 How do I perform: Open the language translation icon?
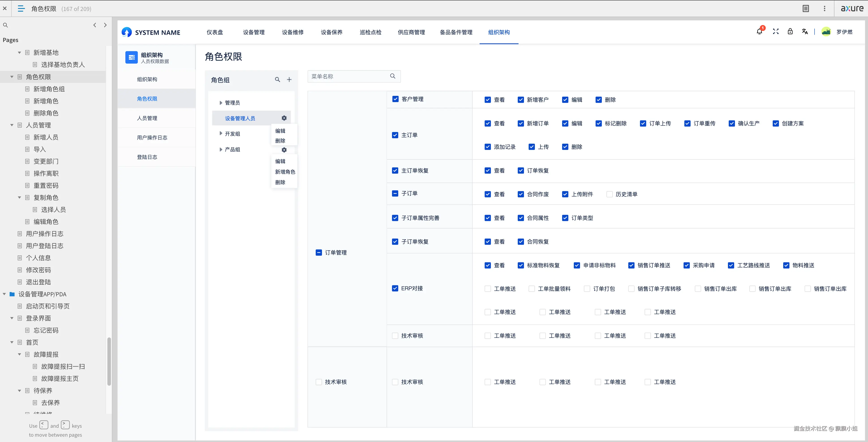coord(805,32)
